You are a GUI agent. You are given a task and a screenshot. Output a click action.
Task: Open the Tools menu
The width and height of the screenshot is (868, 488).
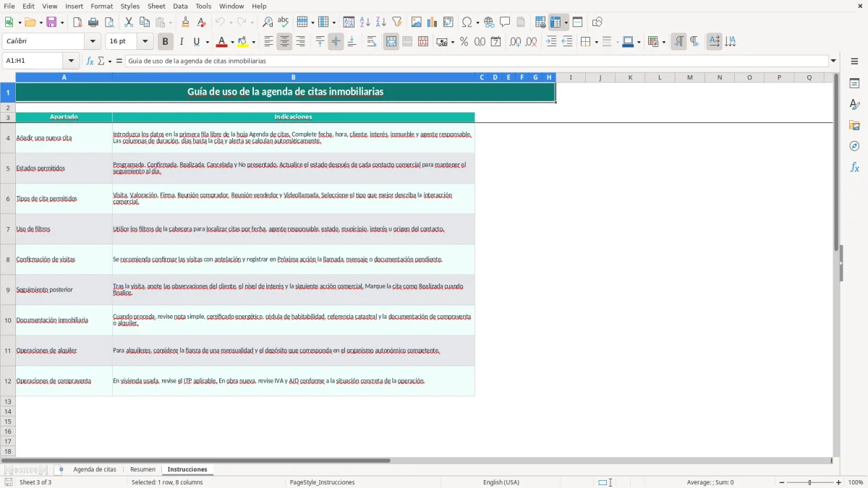[203, 6]
